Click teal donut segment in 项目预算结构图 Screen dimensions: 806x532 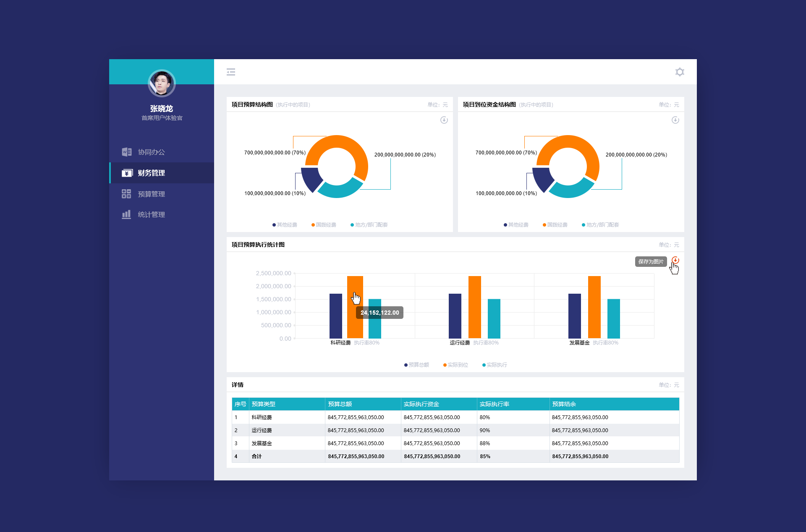[339, 191]
